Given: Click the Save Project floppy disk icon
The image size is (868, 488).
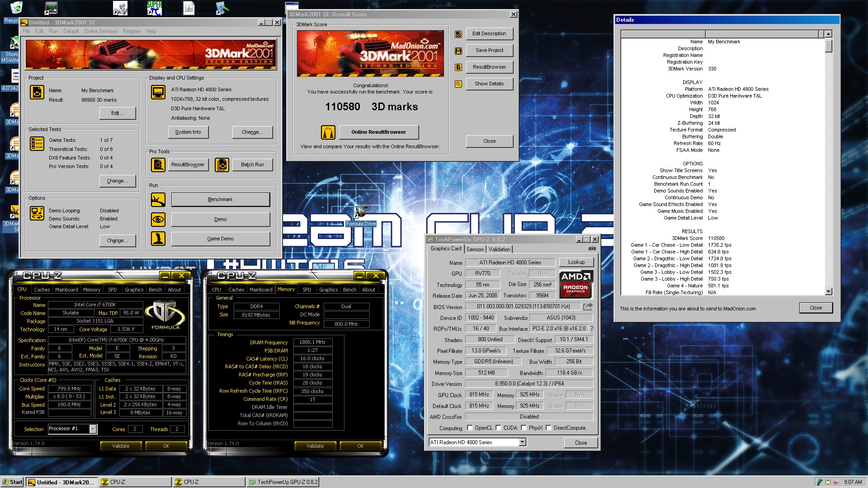Looking at the screenshot, I should click(458, 51).
